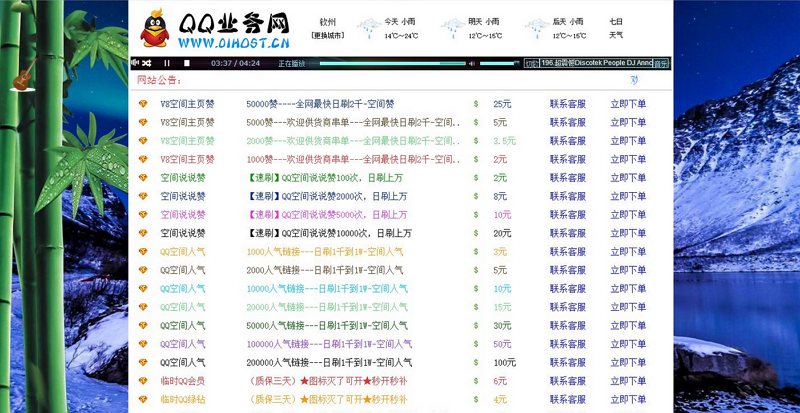The image size is (800, 413).
Task: Click the 更换城市 link
Action: tap(327, 36)
